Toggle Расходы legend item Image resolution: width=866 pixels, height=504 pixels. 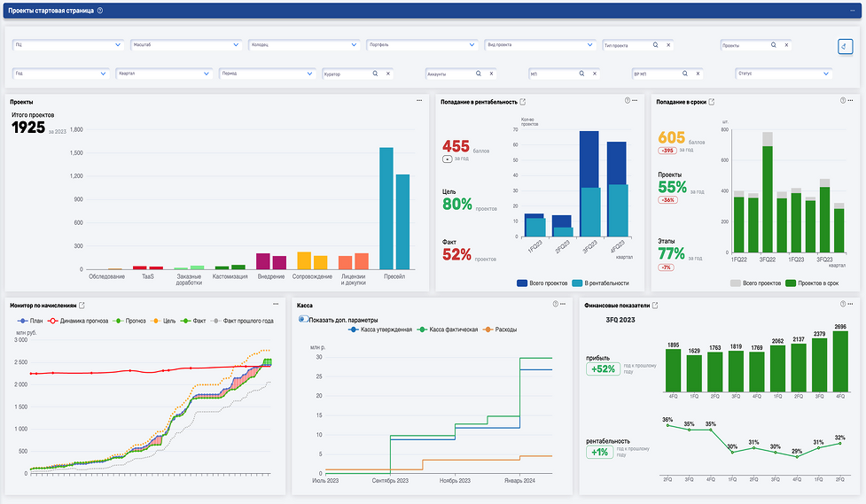[x=500, y=330]
